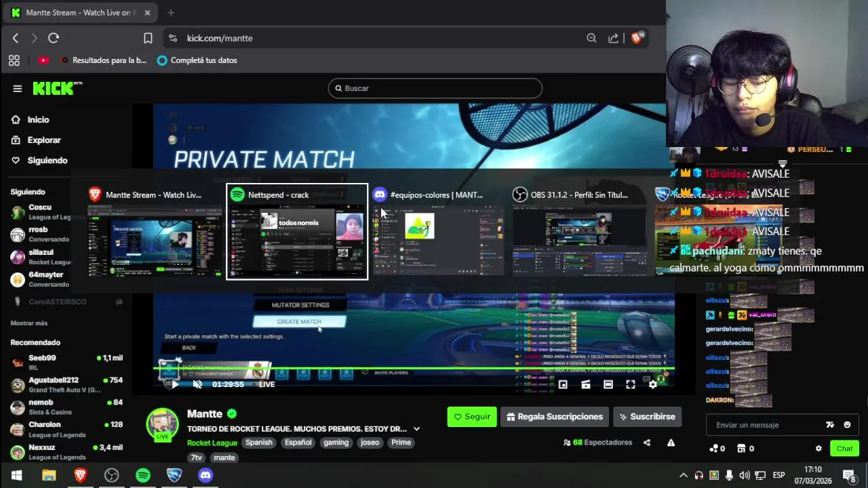The image size is (868, 488).
Task: Click Regala Suscripciones button
Action: pyautogui.click(x=555, y=417)
